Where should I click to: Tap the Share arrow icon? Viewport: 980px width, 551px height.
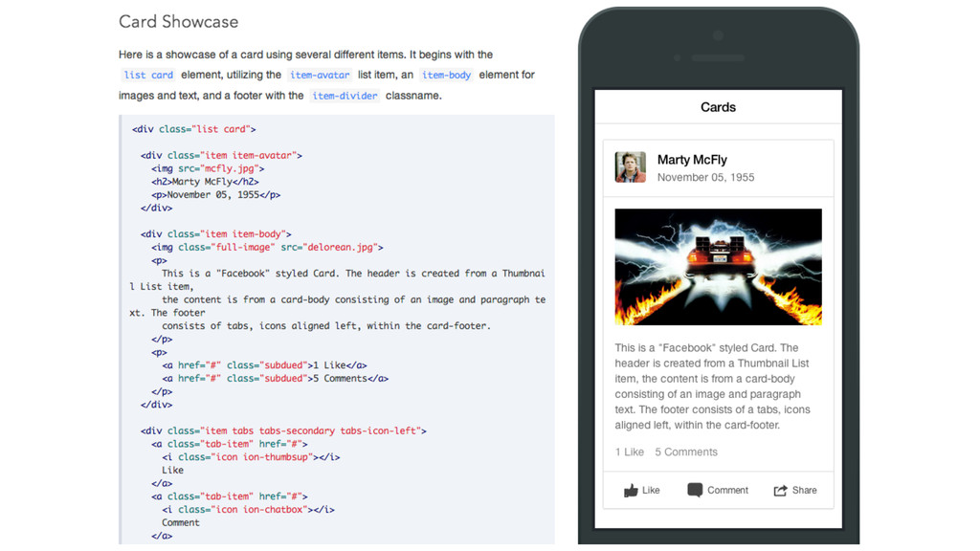(x=780, y=491)
